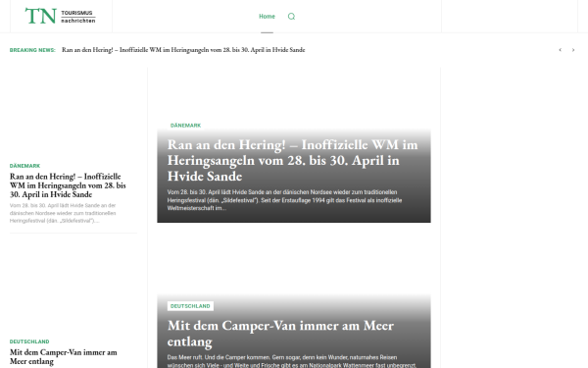Click DÄNEMARK tag above featured article

[x=185, y=126]
